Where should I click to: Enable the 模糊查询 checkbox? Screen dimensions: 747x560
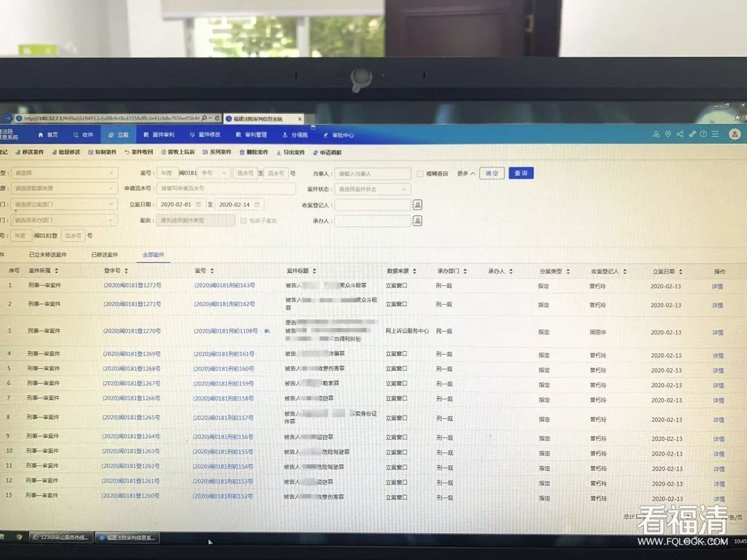[421, 174]
